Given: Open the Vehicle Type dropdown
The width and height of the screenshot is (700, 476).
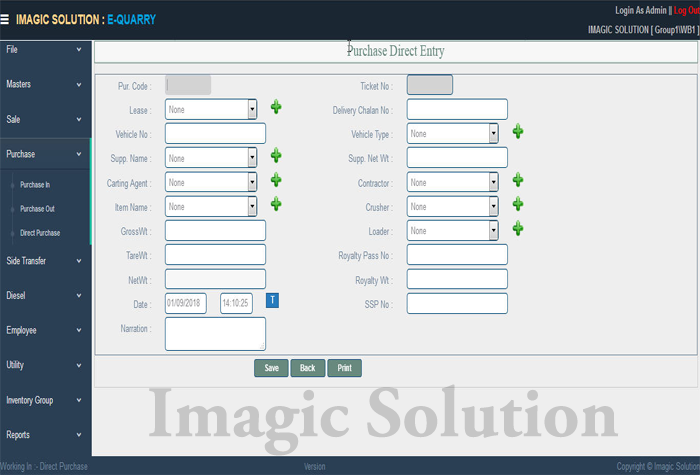Looking at the screenshot, I should pos(453,134).
